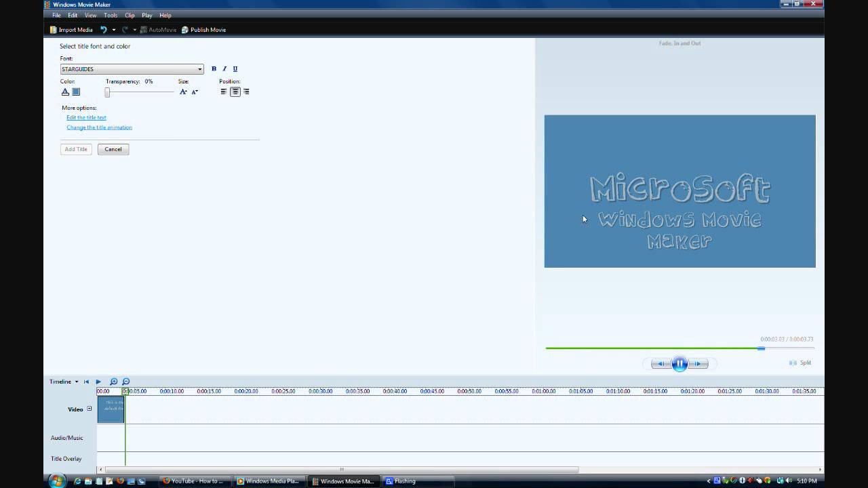The width and height of the screenshot is (868, 488).
Task: Open the Play menu
Action: (147, 15)
